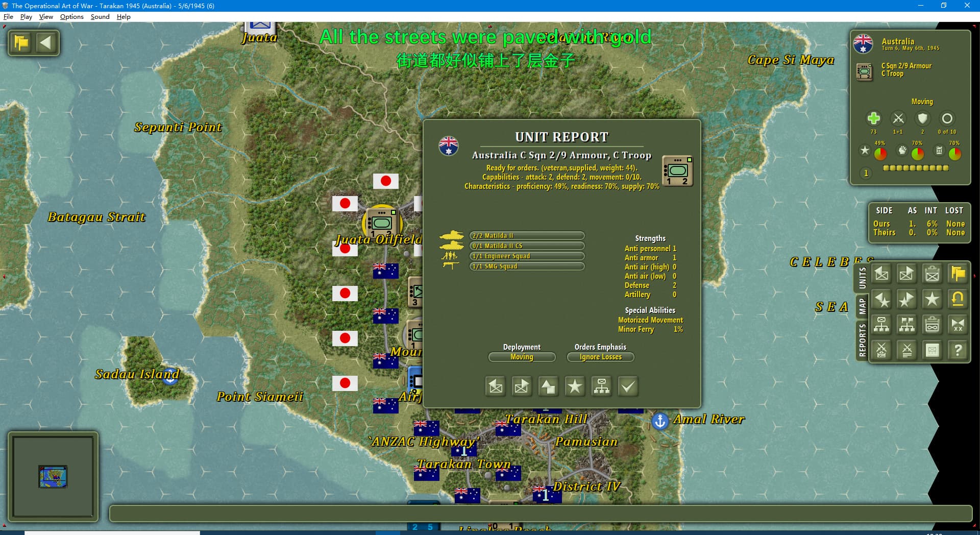Open the Options menu
The width and height of the screenshot is (980, 535).
[71, 16]
